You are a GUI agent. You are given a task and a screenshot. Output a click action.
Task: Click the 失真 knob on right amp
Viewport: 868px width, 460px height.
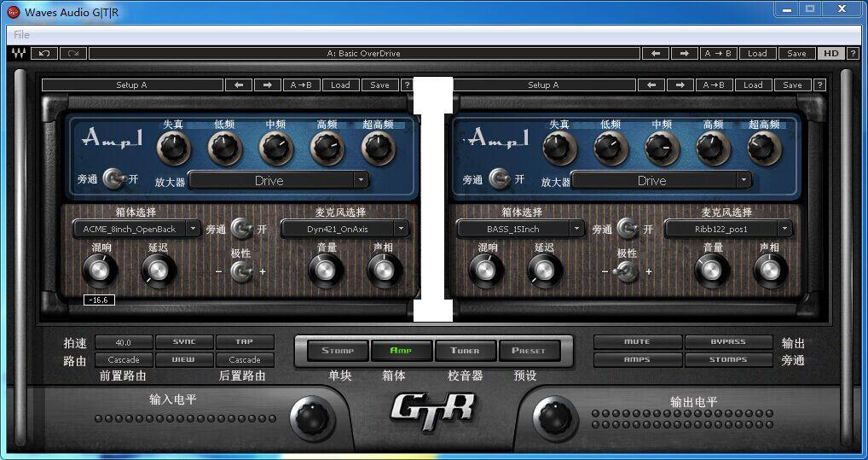tap(559, 148)
